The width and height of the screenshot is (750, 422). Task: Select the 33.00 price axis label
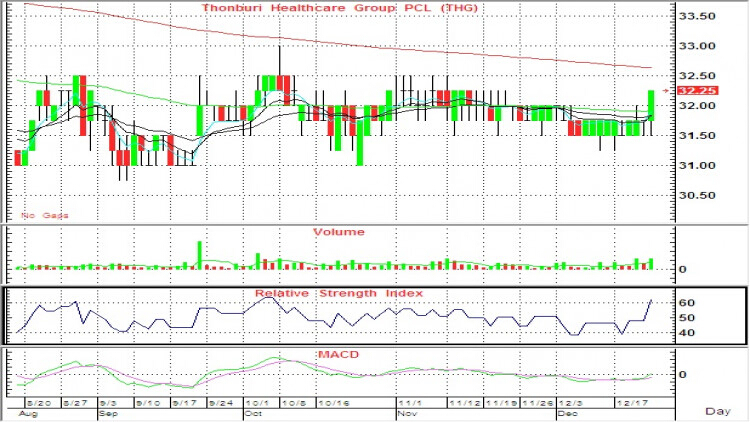(x=697, y=46)
